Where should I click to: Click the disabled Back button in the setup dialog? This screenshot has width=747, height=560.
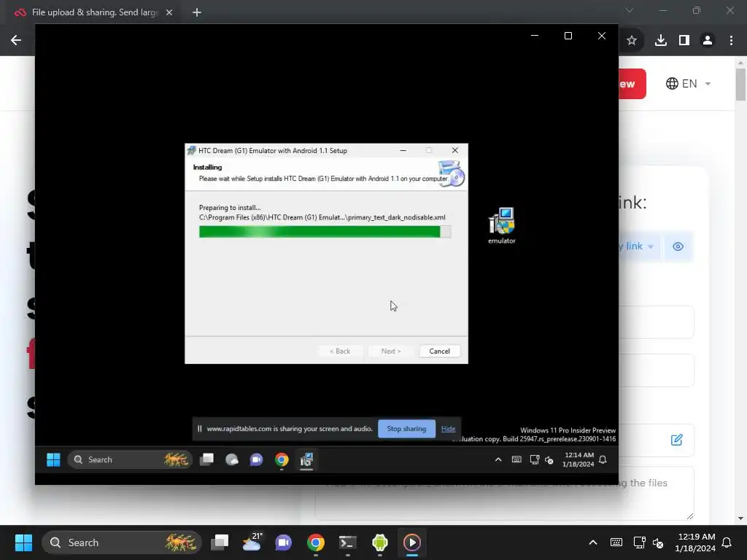[340, 351]
